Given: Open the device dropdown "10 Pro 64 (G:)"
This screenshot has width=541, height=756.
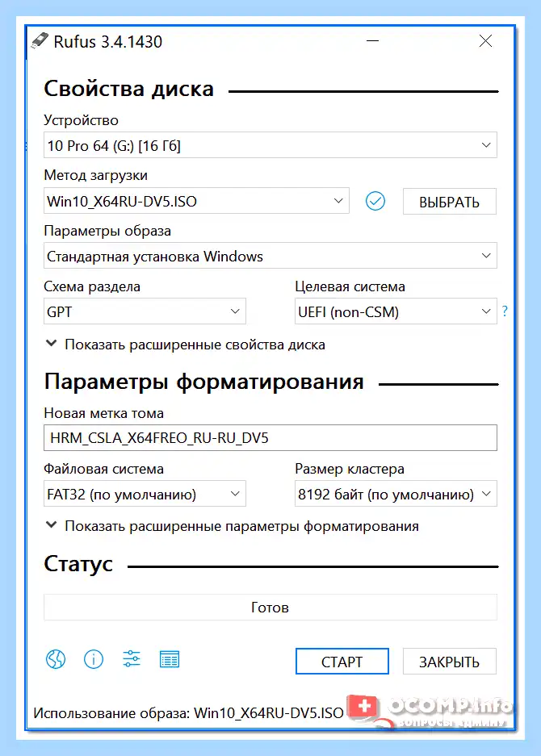Looking at the screenshot, I should coord(270,145).
